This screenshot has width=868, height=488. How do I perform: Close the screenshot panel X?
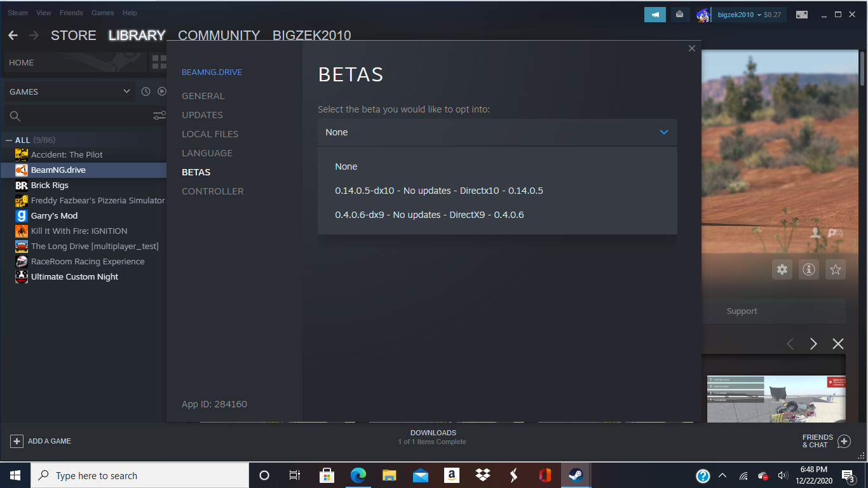[838, 344]
